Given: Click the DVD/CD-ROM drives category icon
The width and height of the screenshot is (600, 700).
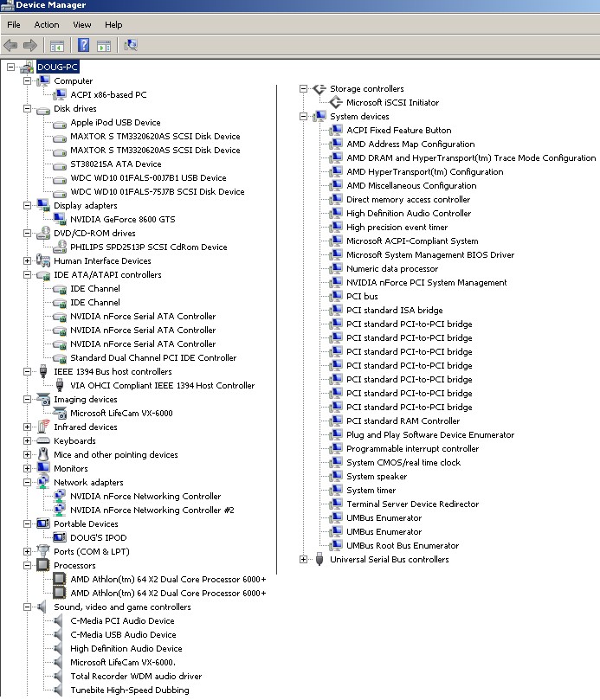Looking at the screenshot, I should [x=43, y=233].
